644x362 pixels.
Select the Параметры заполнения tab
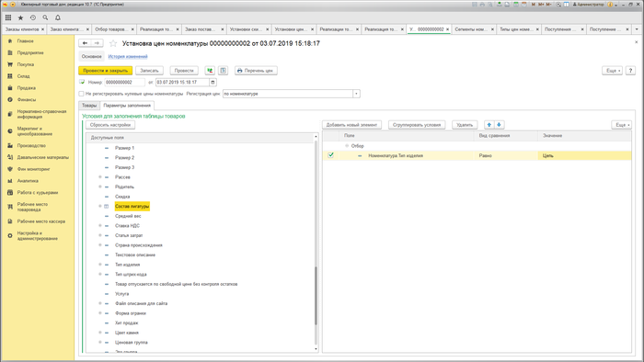[127, 106]
